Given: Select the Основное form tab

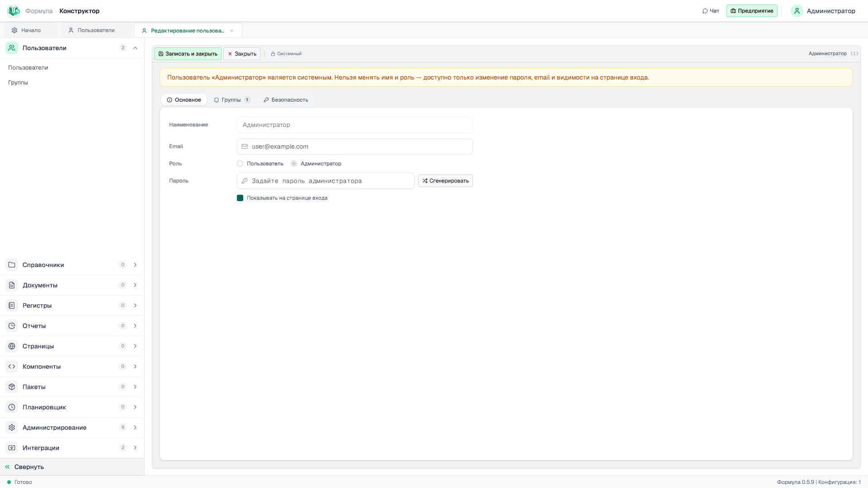Looking at the screenshot, I should pyautogui.click(x=184, y=100).
